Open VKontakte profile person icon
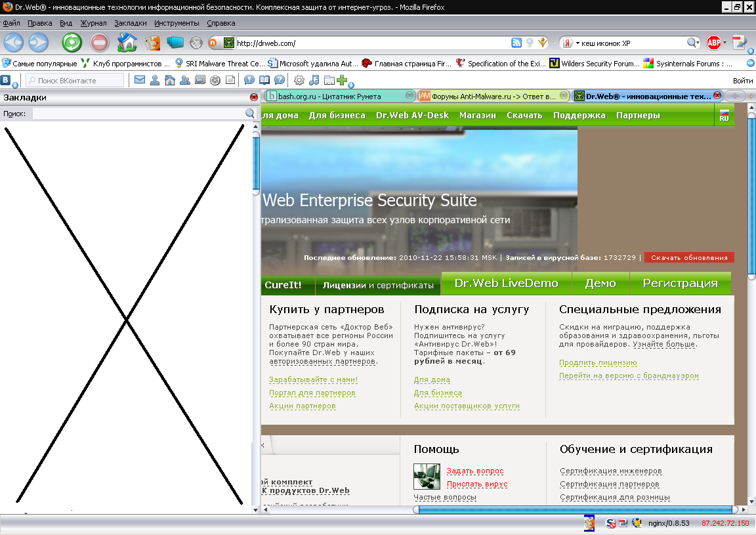This screenshot has width=756, height=535. click(x=155, y=80)
